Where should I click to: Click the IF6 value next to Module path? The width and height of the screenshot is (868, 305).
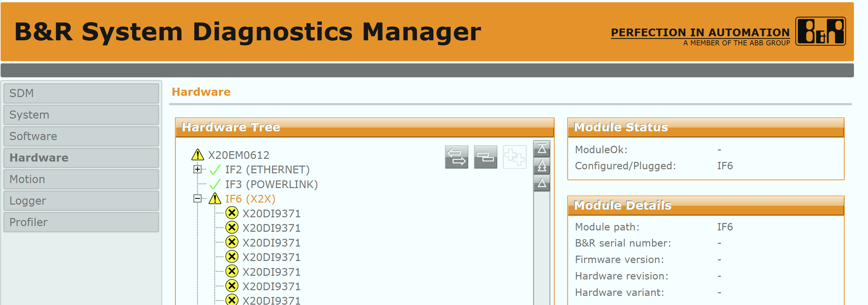pos(725,227)
